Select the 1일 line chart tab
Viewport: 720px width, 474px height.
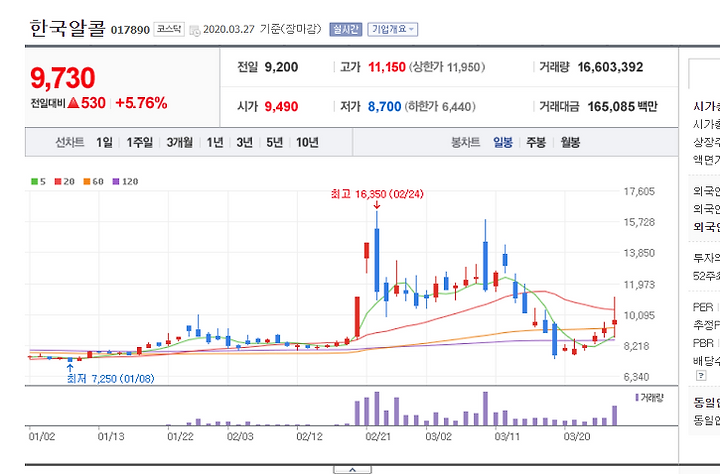tap(104, 143)
